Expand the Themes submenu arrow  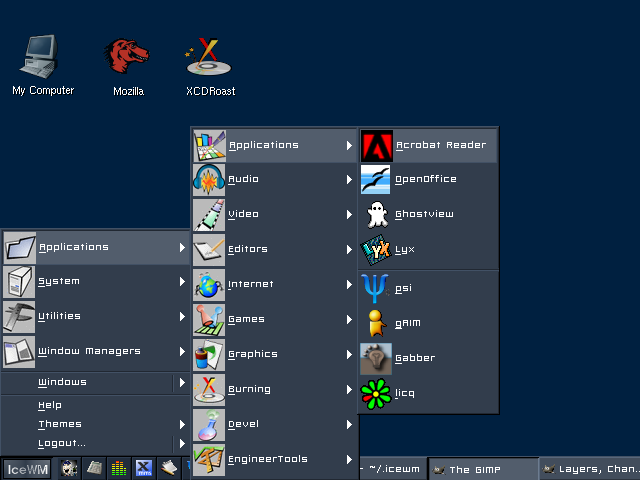(182, 424)
